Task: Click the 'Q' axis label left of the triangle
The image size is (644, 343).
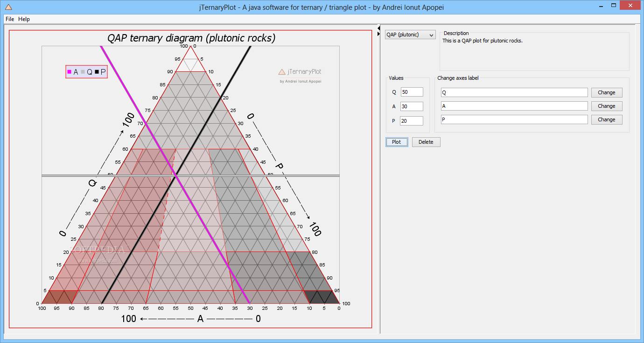Action: tap(92, 183)
